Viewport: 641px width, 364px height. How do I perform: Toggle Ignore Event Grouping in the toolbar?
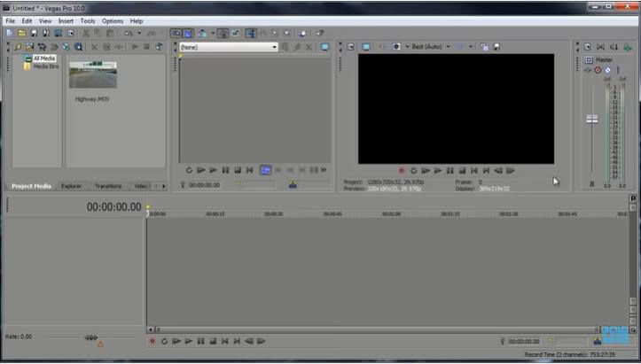[236, 34]
